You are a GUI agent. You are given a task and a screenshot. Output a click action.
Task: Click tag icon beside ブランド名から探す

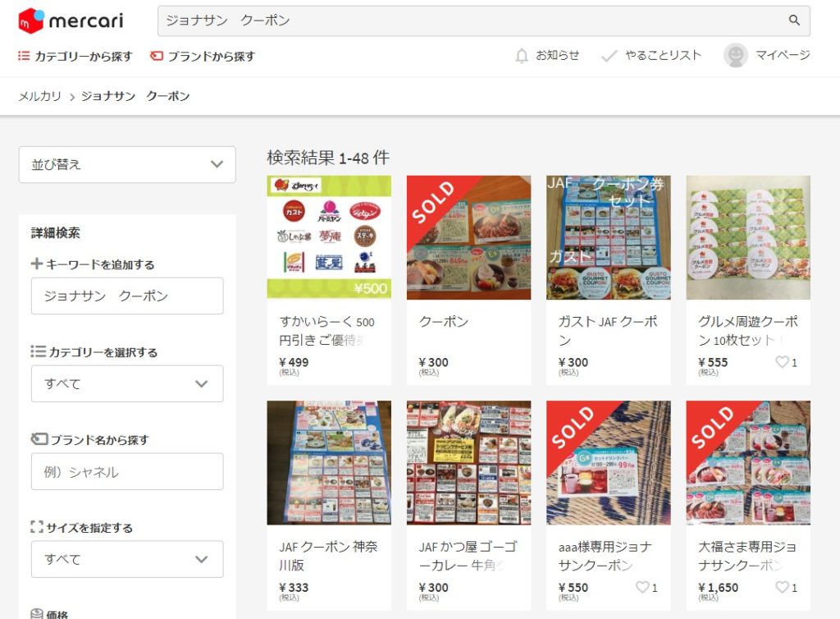(x=39, y=439)
